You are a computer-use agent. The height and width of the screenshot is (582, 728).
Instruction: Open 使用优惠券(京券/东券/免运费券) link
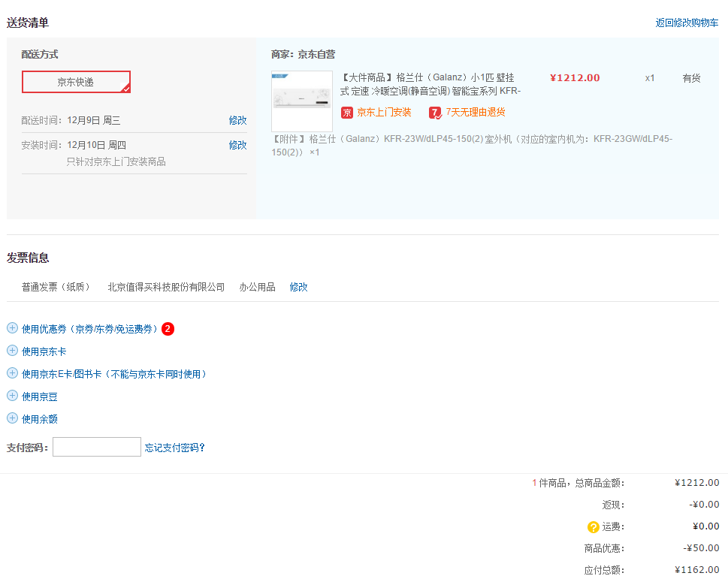[90, 329]
